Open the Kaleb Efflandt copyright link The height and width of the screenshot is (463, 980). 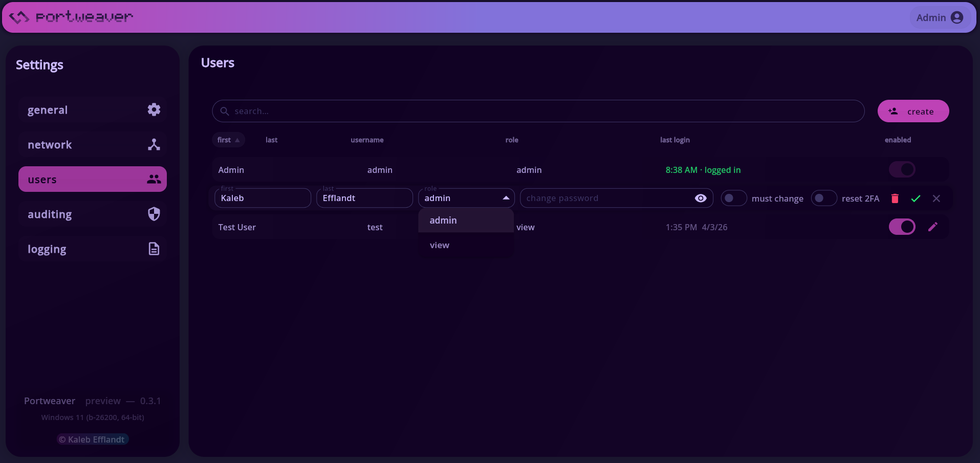tap(92, 439)
